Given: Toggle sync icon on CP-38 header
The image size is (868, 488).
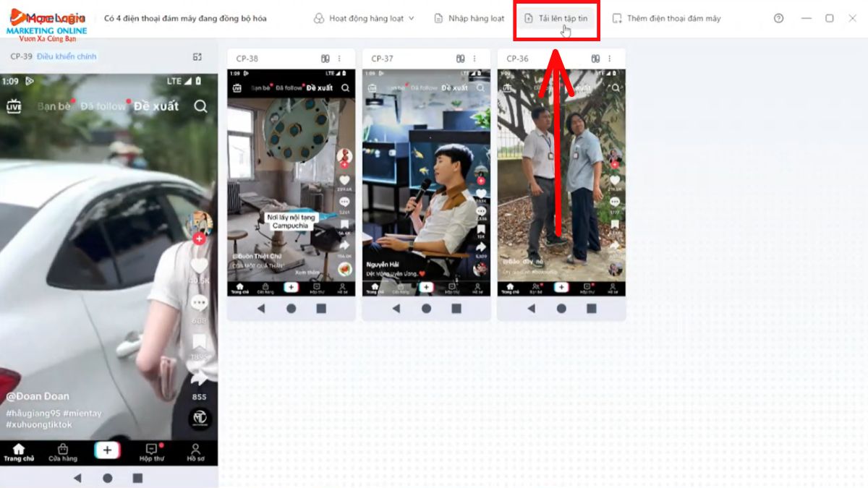Looking at the screenshot, I should [325, 59].
